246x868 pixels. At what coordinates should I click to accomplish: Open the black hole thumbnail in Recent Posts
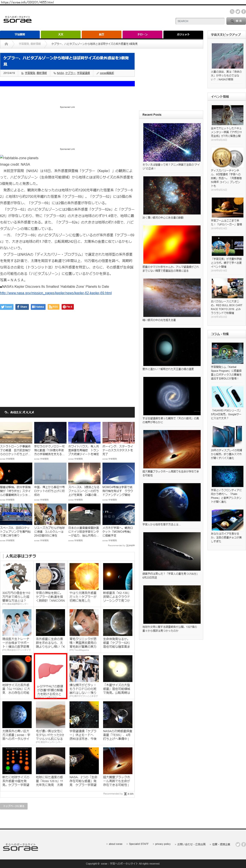tap(172, 449)
